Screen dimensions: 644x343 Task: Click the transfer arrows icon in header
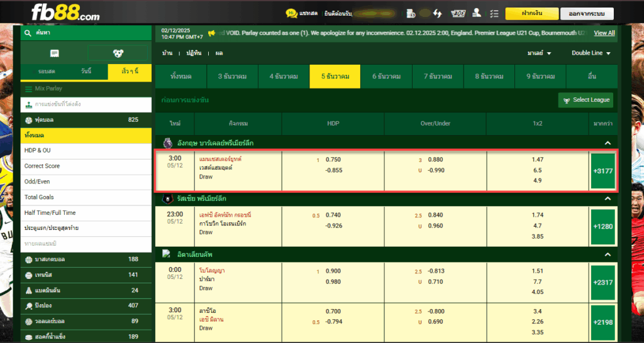click(x=438, y=14)
